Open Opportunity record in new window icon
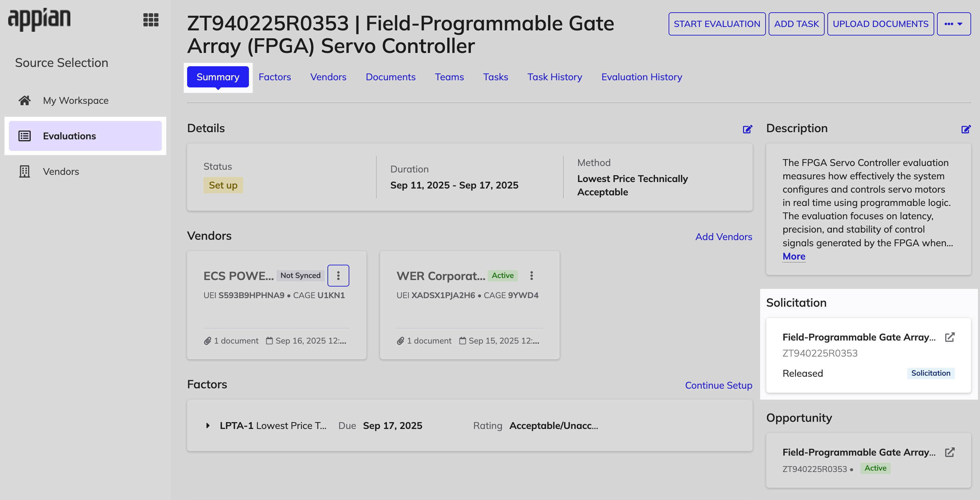 pos(950,452)
